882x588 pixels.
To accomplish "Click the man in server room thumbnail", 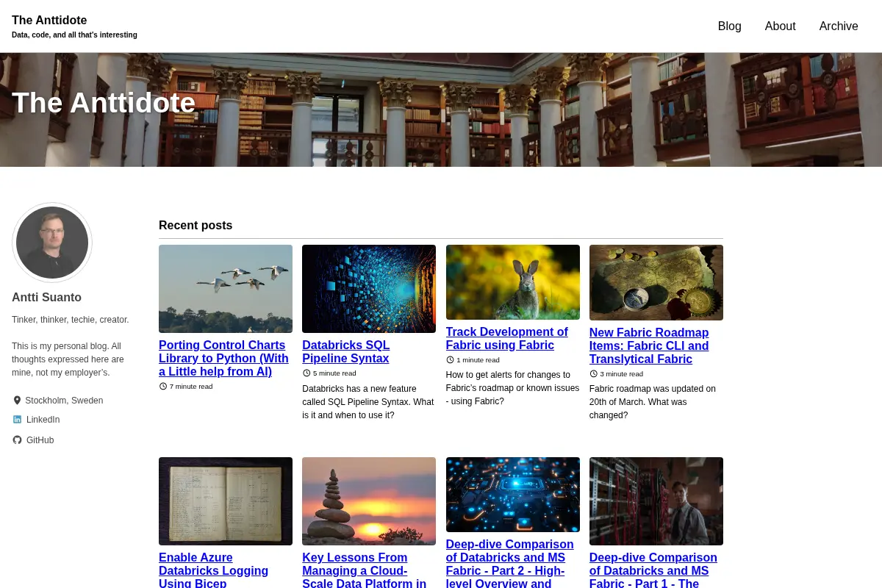I will pyautogui.click(x=656, y=501).
